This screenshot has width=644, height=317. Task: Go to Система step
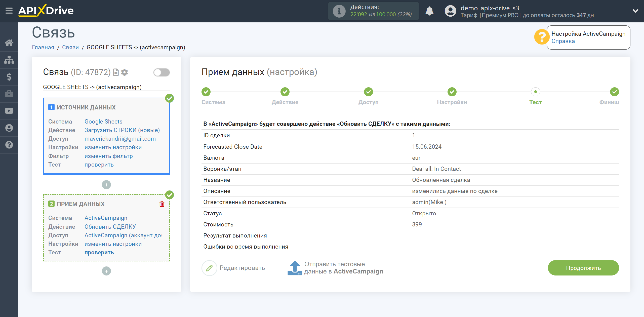[x=206, y=92]
